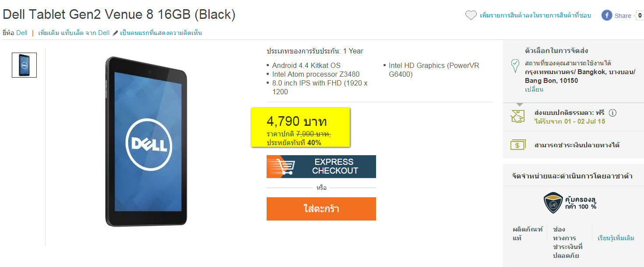
Task: Click the handshake delivery icon
Action: click(517, 116)
